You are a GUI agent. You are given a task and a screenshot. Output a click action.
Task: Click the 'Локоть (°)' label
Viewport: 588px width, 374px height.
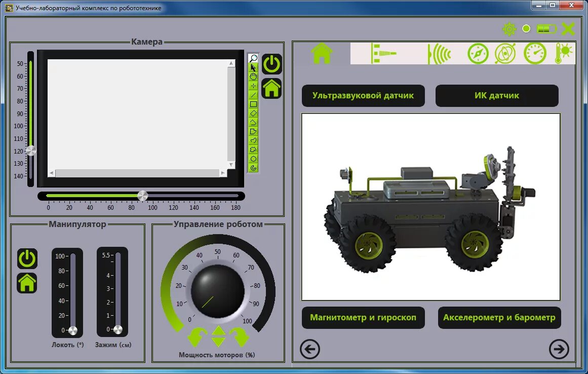pos(68,345)
